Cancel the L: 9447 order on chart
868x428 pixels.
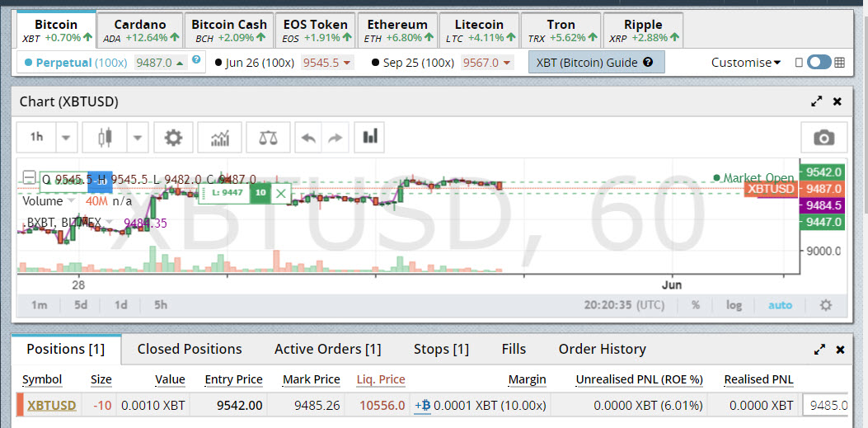pyautogui.click(x=281, y=193)
